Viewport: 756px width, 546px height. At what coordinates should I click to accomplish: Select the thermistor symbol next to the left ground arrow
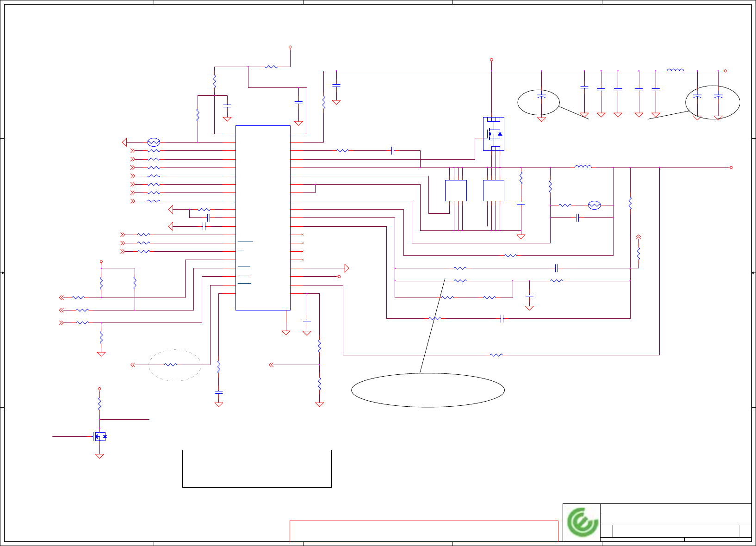coord(154,142)
